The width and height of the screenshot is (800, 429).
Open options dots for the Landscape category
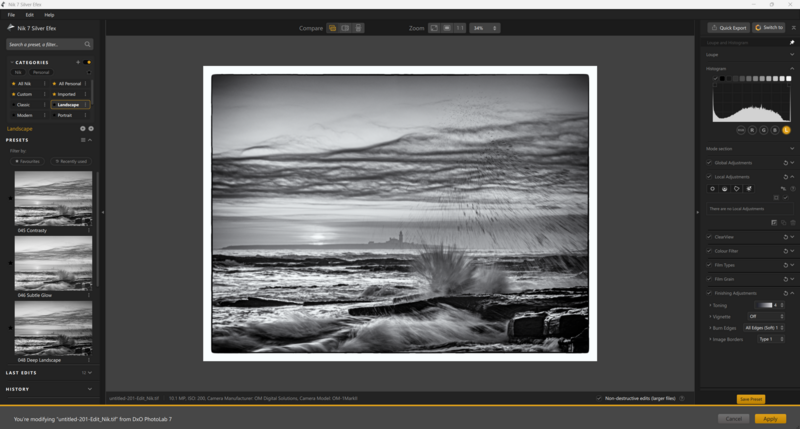(x=85, y=105)
